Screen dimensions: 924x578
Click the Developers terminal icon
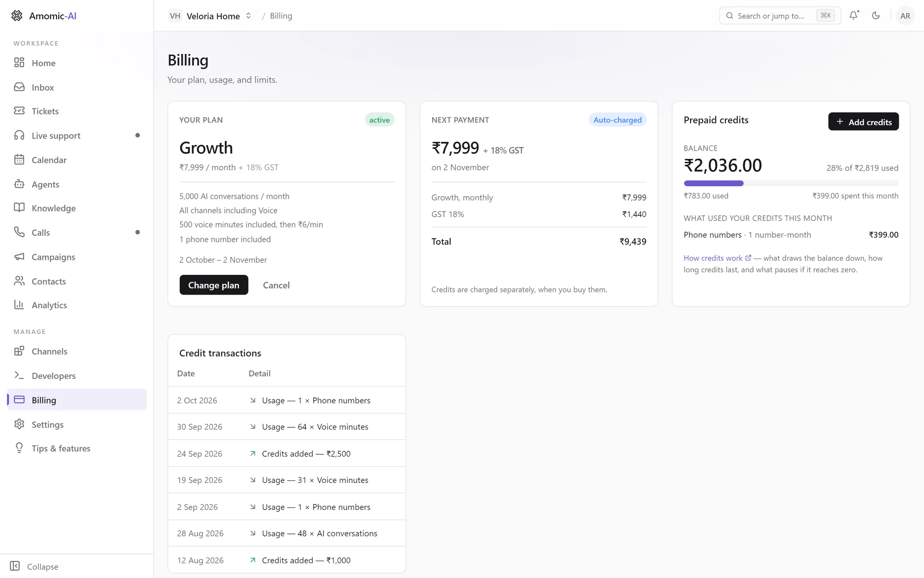19,375
